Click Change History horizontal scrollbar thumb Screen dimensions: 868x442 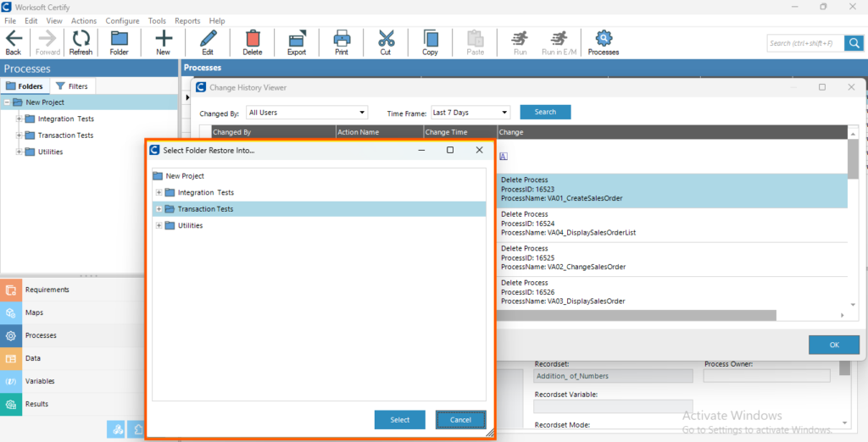(636, 315)
